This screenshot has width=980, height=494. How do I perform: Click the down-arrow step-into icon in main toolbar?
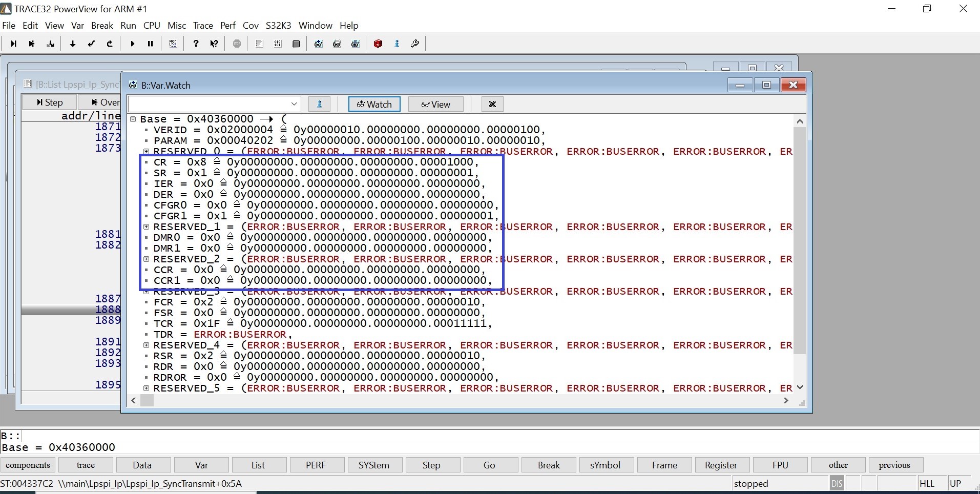73,44
